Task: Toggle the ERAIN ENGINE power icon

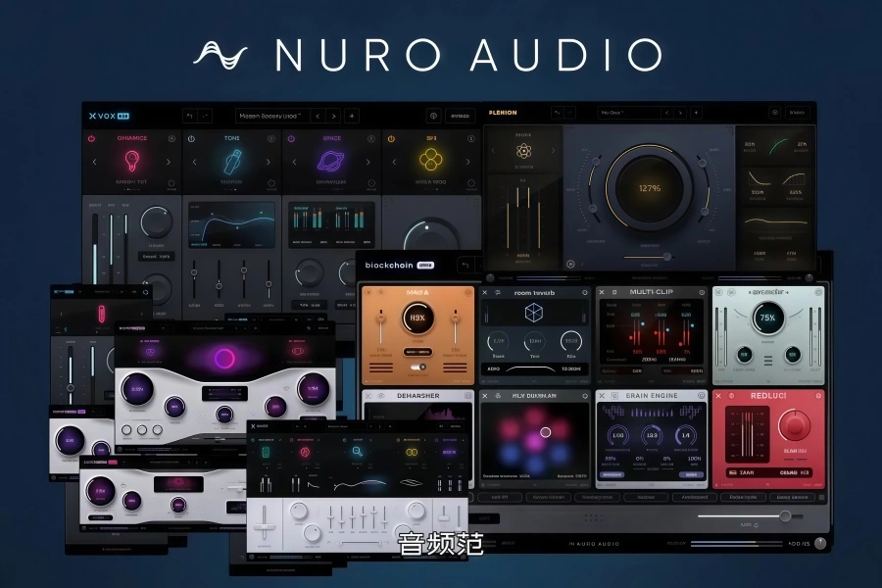Action: (702, 396)
